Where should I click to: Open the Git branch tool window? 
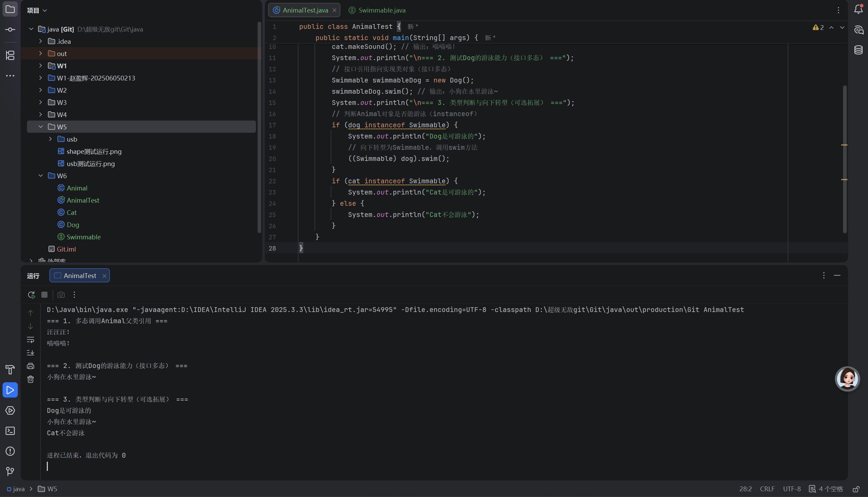(x=10, y=472)
